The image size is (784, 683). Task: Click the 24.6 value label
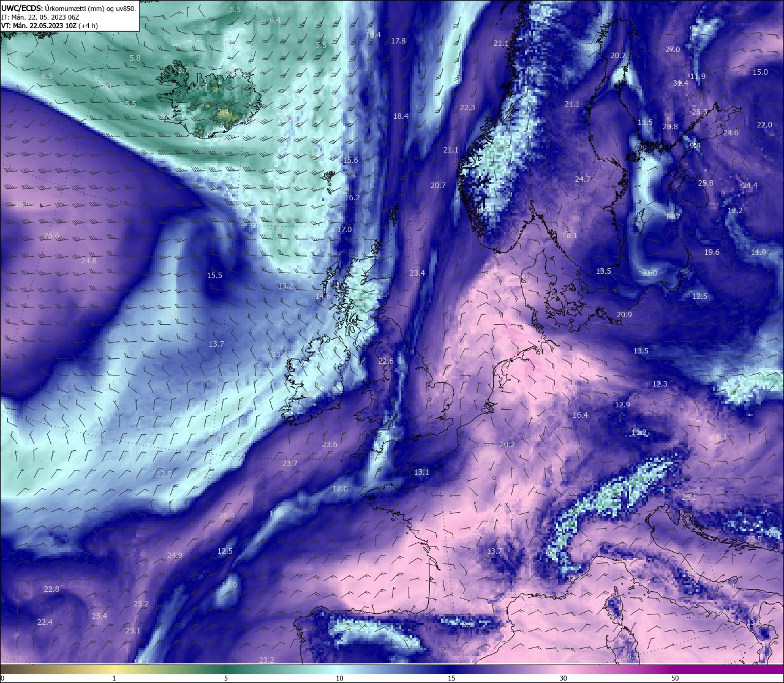coord(731,133)
